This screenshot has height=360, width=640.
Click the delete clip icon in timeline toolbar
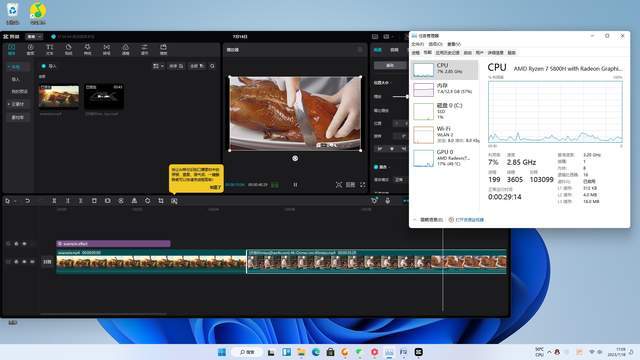pos(94,201)
